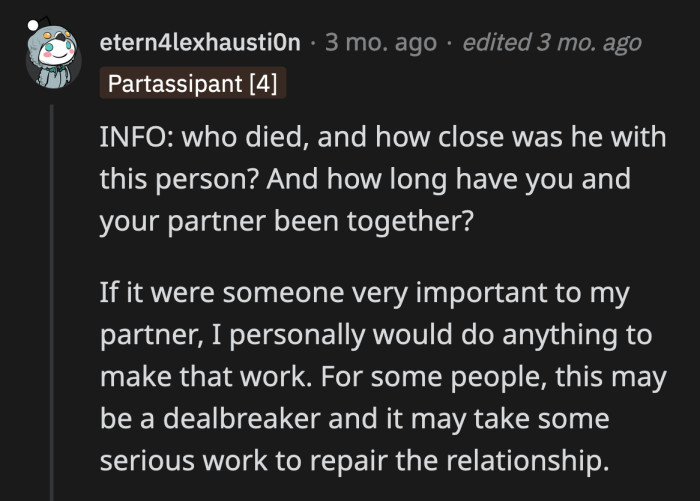
Task: Click the word 'INFO:' starting the comment
Action: pos(137,137)
